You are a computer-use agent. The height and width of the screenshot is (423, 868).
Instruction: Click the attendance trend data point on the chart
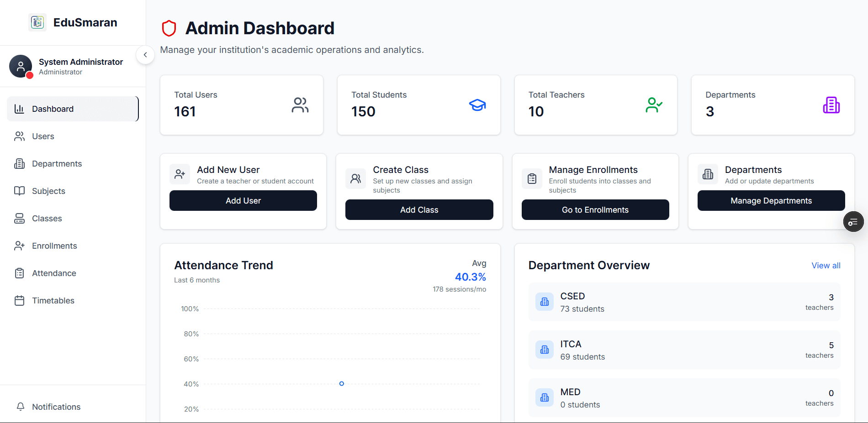pyautogui.click(x=342, y=384)
